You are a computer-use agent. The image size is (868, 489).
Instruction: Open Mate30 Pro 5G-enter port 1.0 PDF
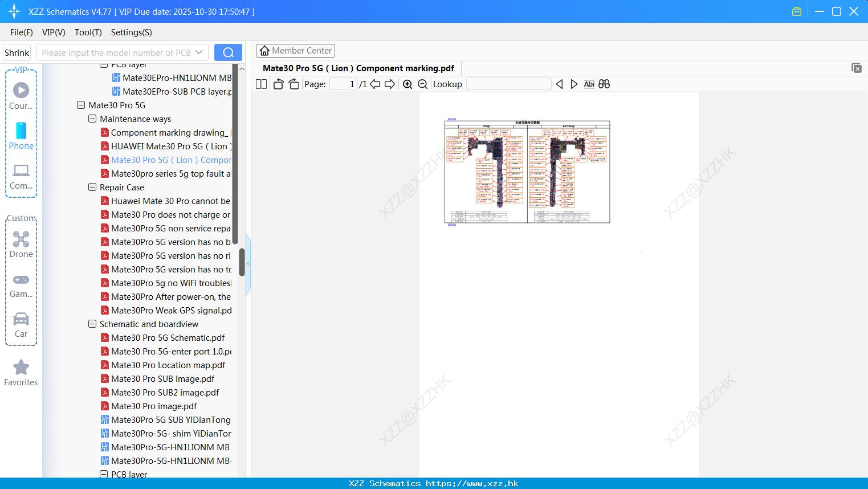pos(166,352)
